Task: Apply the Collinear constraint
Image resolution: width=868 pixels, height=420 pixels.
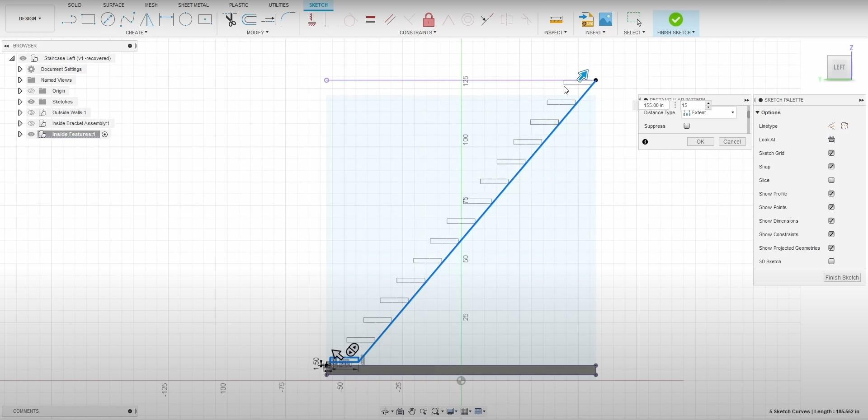Action: pos(487,19)
